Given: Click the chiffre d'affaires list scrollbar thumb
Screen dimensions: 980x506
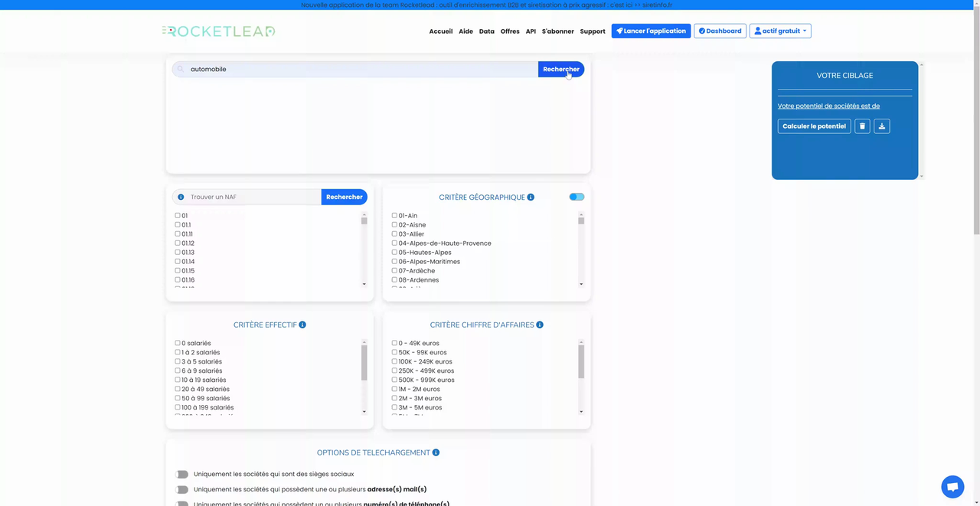Looking at the screenshot, I should 581,362.
